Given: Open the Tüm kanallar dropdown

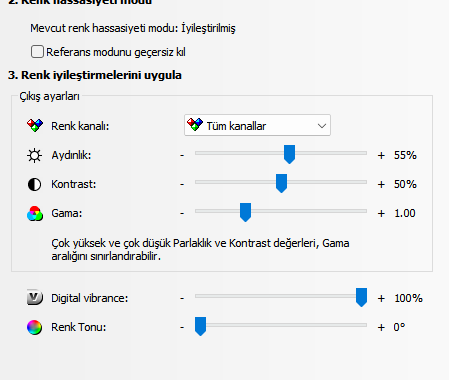Looking at the screenshot, I should coord(257,125).
